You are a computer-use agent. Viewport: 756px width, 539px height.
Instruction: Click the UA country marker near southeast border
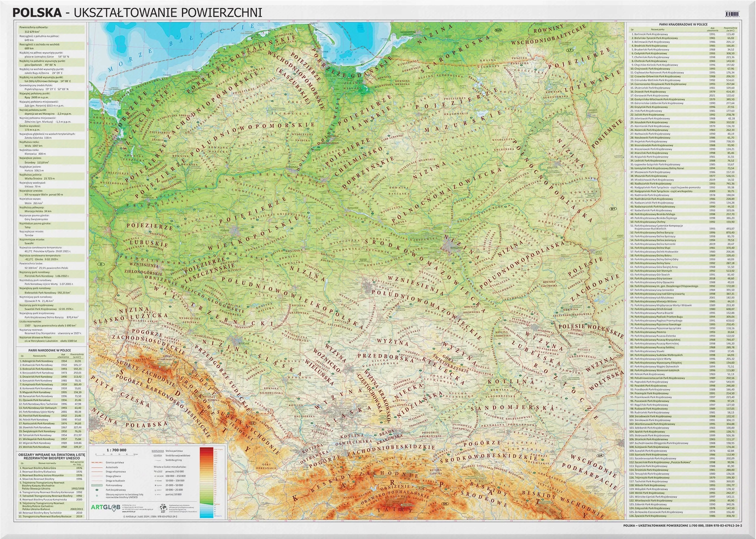pos(600,456)
